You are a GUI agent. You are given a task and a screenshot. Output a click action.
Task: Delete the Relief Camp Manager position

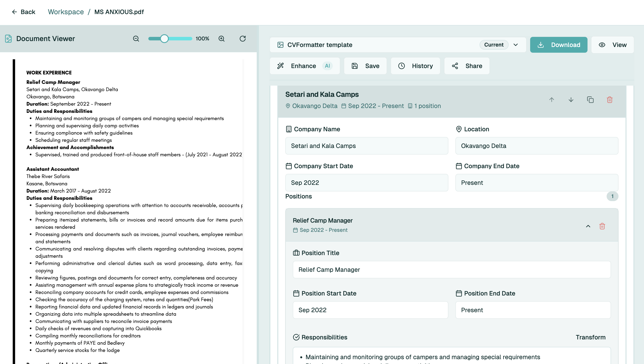(602, 226)
